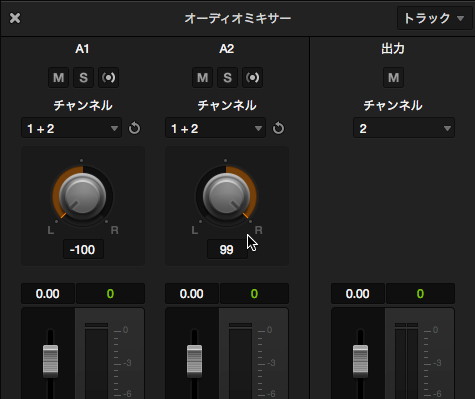Click the A2 level meter bar

click(240, 361)
